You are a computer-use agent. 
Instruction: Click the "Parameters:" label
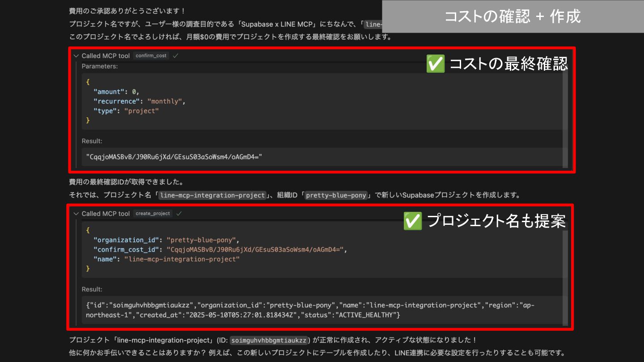coord(100,66)
